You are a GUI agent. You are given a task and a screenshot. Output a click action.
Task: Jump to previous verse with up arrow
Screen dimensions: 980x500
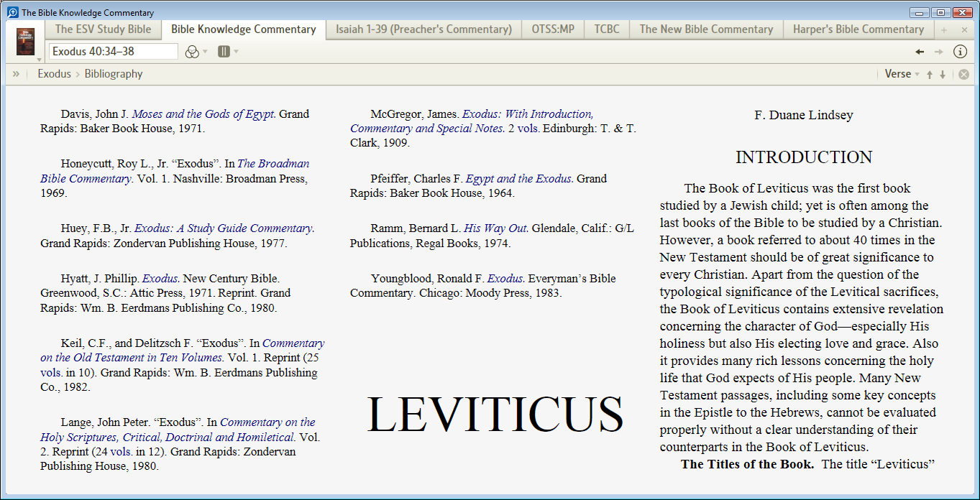point(930,75)
